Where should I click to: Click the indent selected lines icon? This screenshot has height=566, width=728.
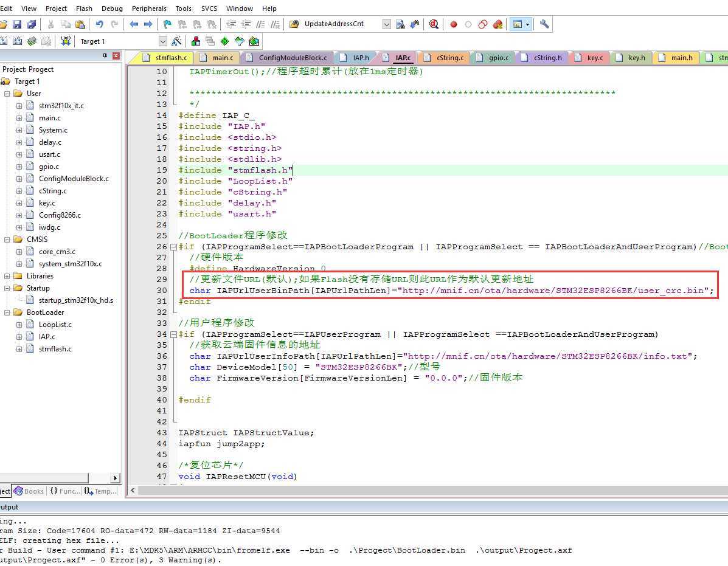[231, 24]
